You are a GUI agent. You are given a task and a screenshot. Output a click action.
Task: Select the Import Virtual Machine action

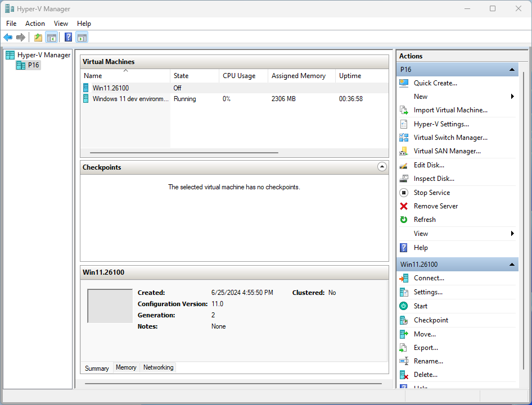(450, 110)
